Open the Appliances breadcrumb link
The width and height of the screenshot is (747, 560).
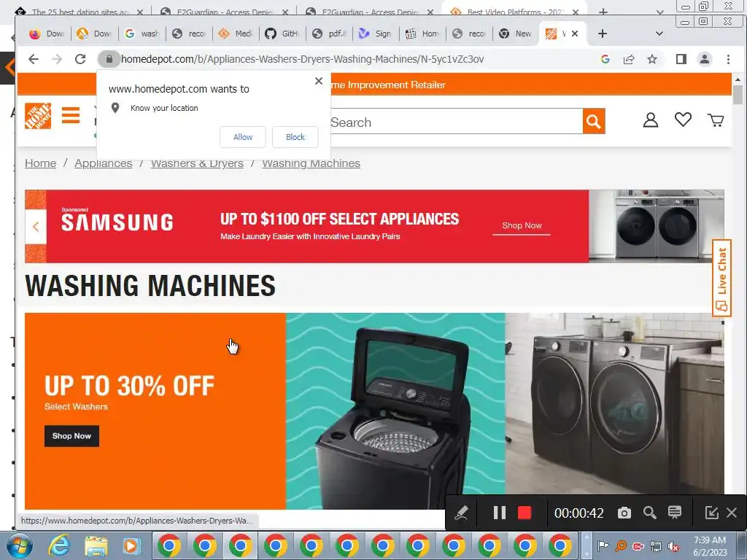pyautogui.click(x=104, y=163)
